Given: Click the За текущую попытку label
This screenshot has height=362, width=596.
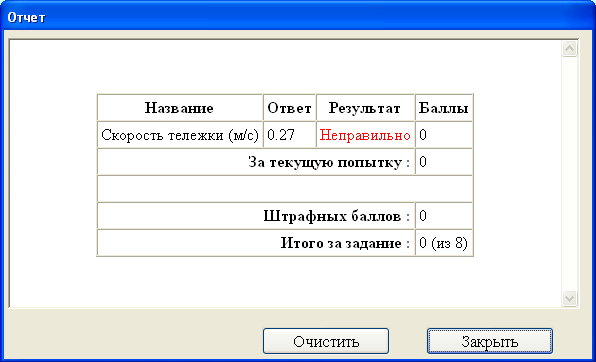Looking at the screenshot, I should click(x=329, y=162).
